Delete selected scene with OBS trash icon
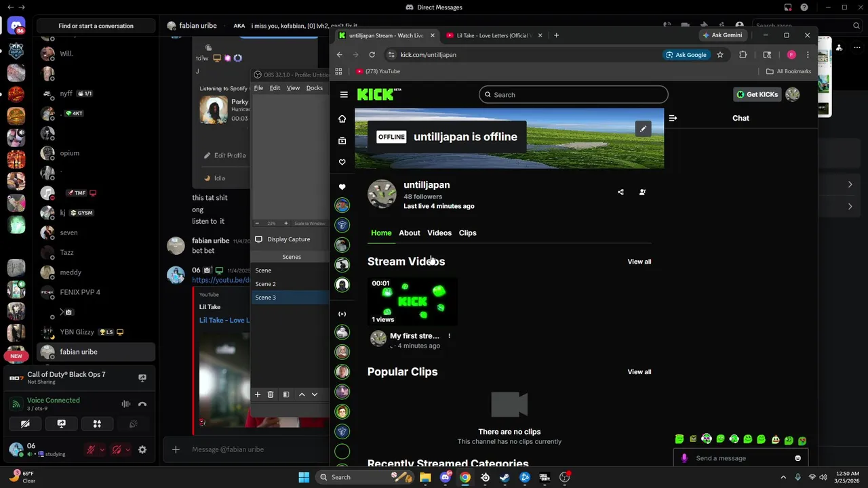This screenshot has width=868, height=488. pyautogui.click(x=271, y=394)
